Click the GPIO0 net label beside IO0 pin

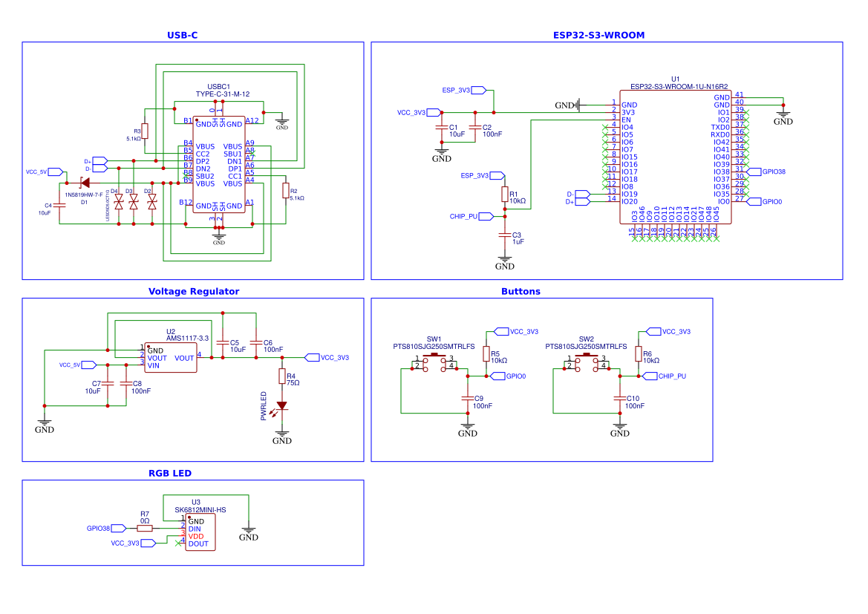(x=765, y=201)
